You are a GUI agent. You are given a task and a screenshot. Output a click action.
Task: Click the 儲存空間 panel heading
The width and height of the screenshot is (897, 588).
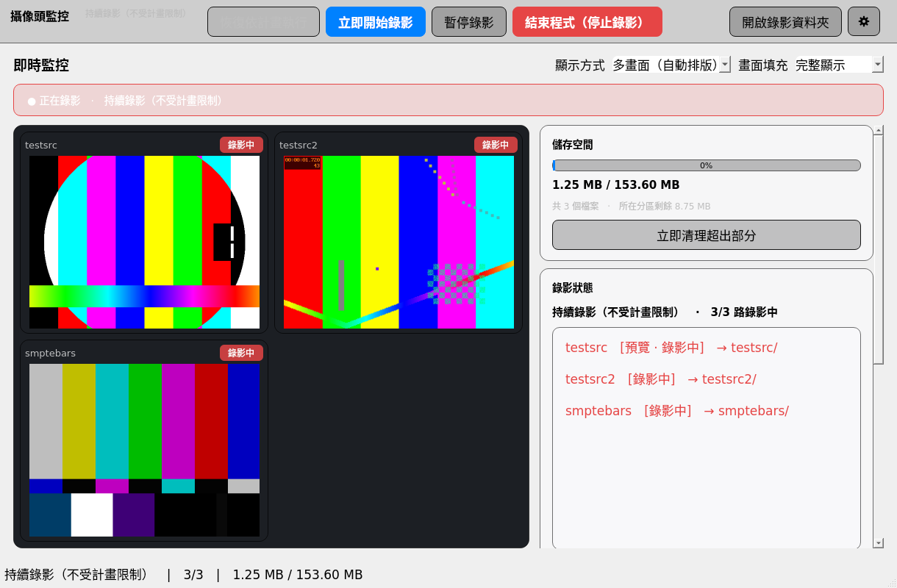(x=573, y=145)
